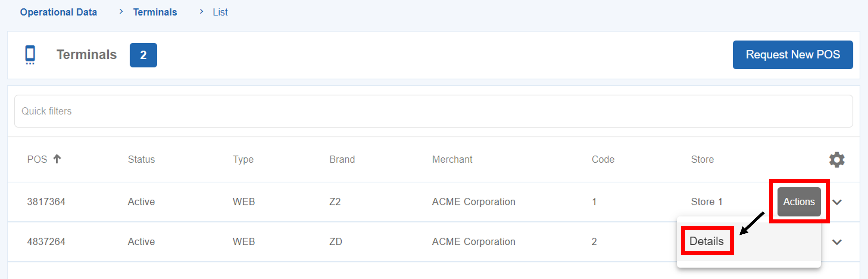Expand row for POS 4837264

click(837, 242)
